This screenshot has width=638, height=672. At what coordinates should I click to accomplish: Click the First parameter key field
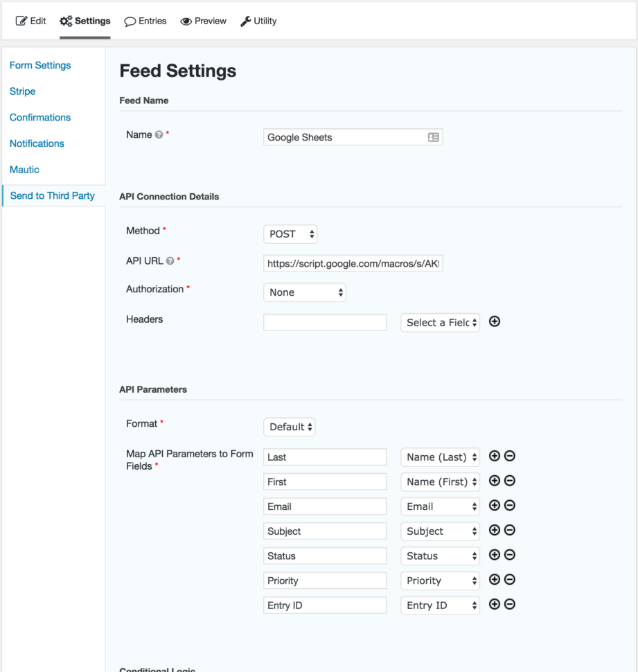(x=325, y=481)
